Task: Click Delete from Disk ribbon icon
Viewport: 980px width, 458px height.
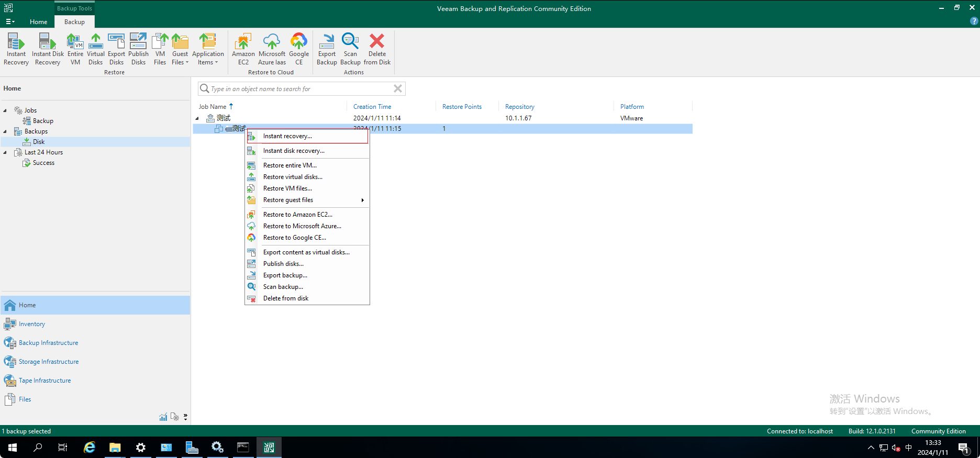Action: (377, 49)
